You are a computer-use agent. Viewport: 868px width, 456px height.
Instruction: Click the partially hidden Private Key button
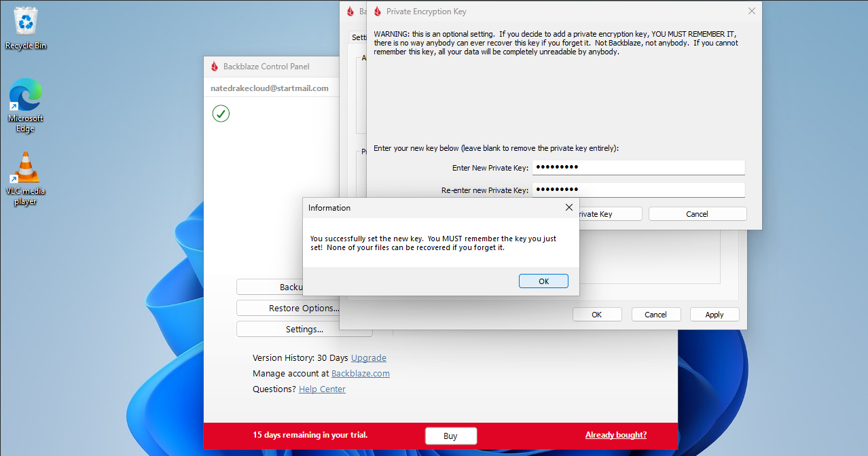pos(610,214)
